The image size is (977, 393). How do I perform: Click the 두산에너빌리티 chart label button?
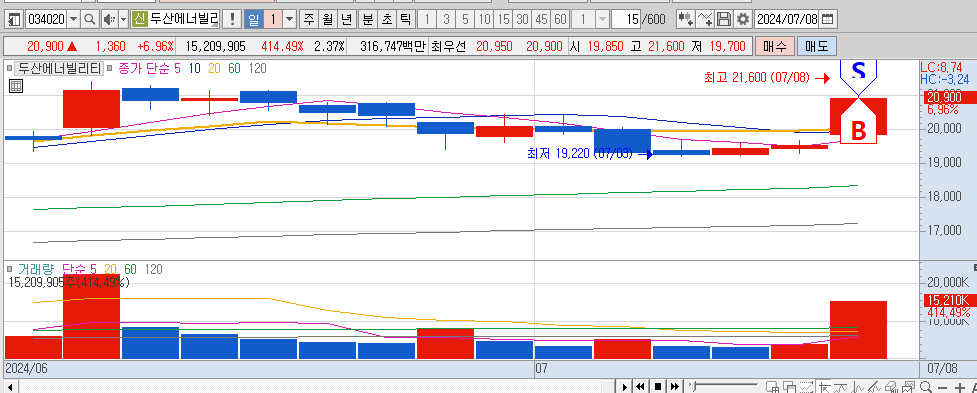[x=59, y=69]
